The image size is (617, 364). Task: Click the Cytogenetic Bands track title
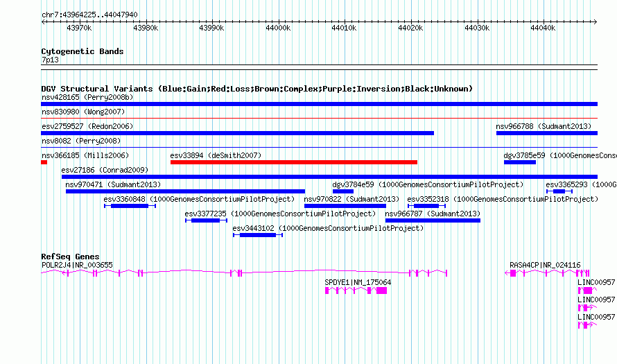[x=82, y=51]
